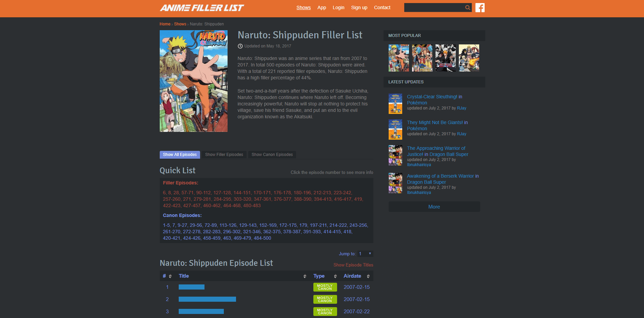The image size is (644, 318).
Task: Click airdate 2007-02-22 cell
Action: (356, 312)
